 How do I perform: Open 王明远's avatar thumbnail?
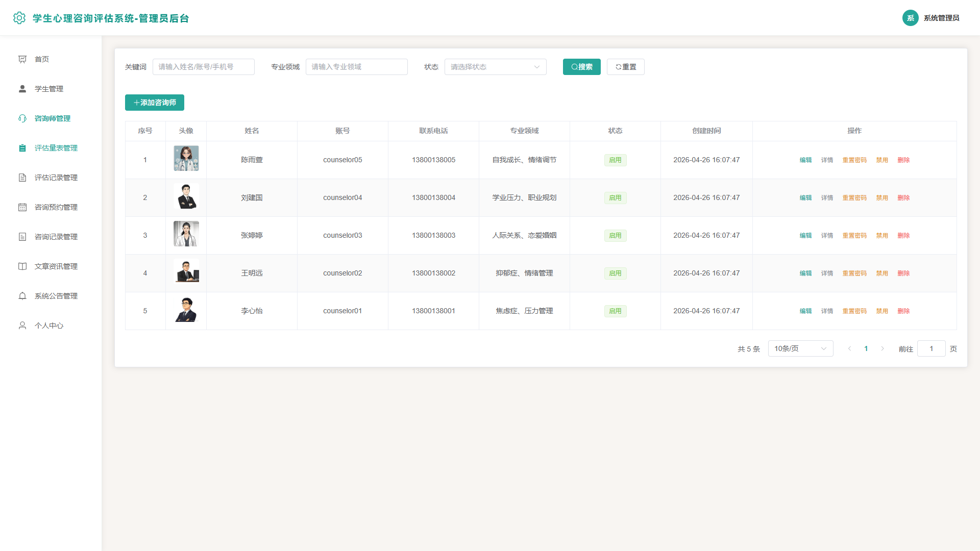(186, 271)
